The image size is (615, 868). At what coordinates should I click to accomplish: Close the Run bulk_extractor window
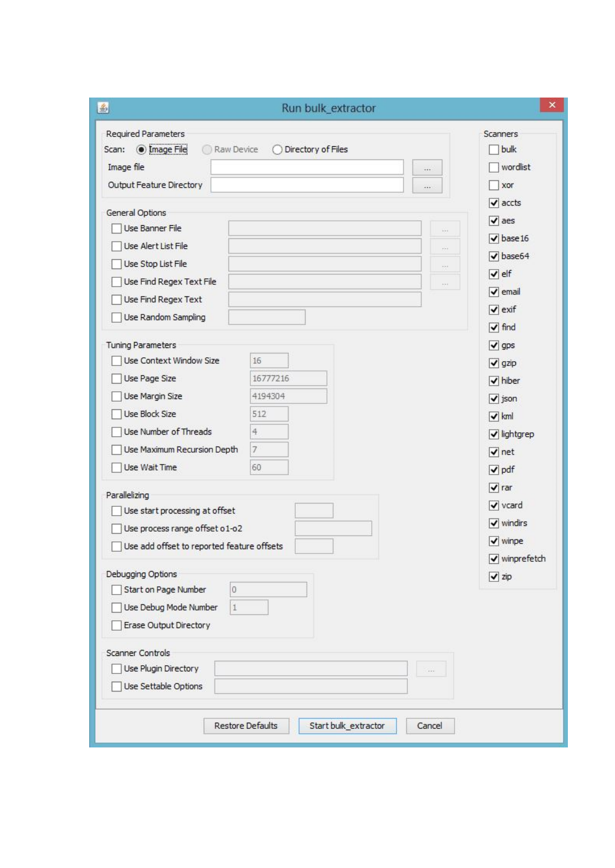[552, 105]
